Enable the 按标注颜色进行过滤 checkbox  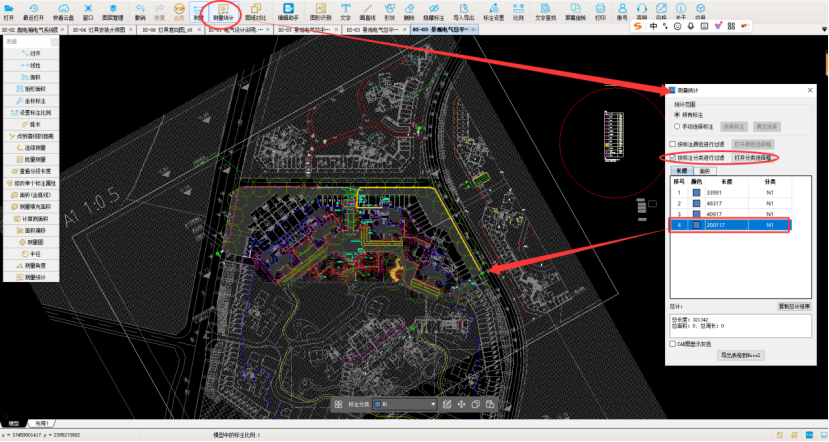(674, 145)
